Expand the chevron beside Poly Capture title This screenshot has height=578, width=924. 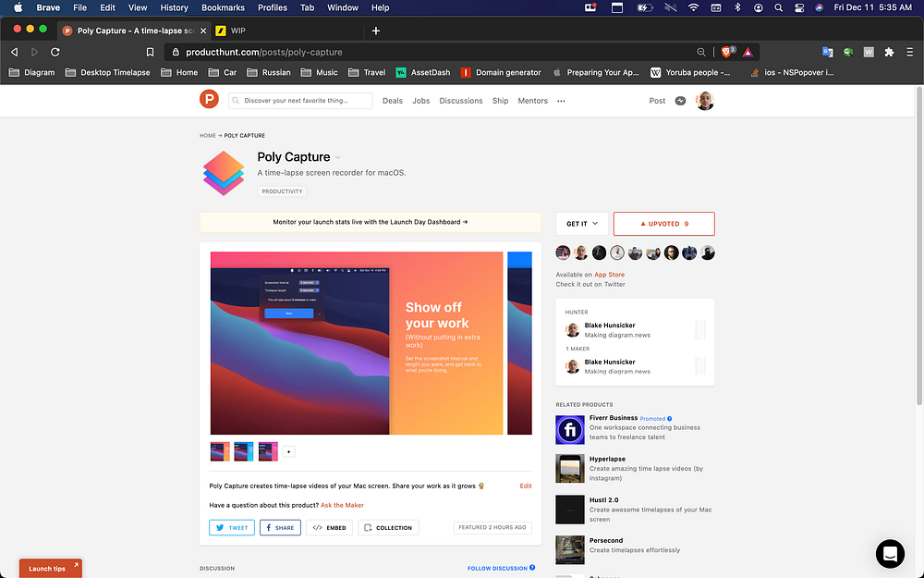tap(337, 157)
